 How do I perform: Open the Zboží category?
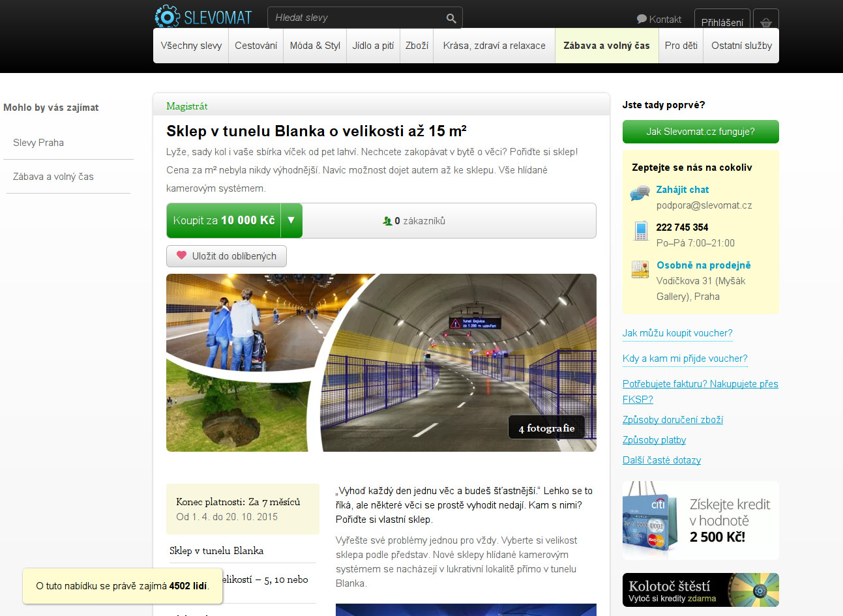point(417,46)
